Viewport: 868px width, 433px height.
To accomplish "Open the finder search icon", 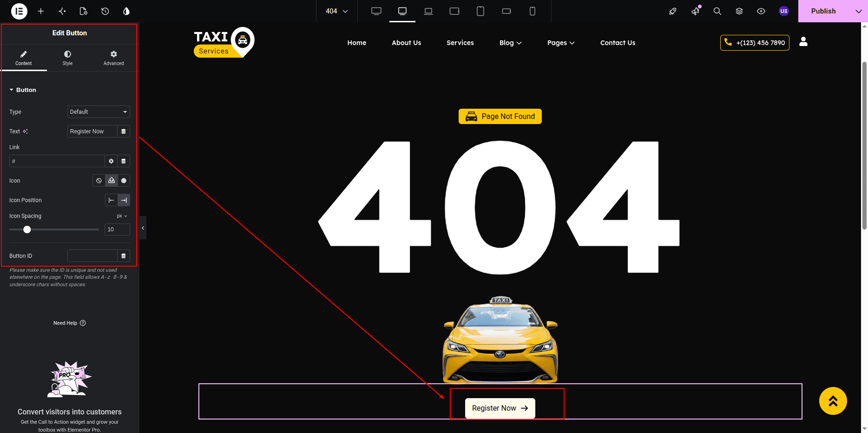I will pos(717,11).
